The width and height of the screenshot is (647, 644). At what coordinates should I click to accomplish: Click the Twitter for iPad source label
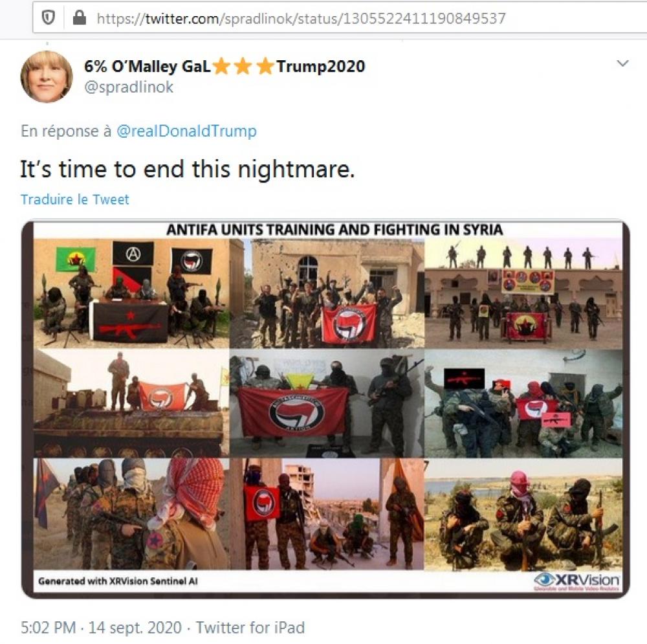[250, 627]
